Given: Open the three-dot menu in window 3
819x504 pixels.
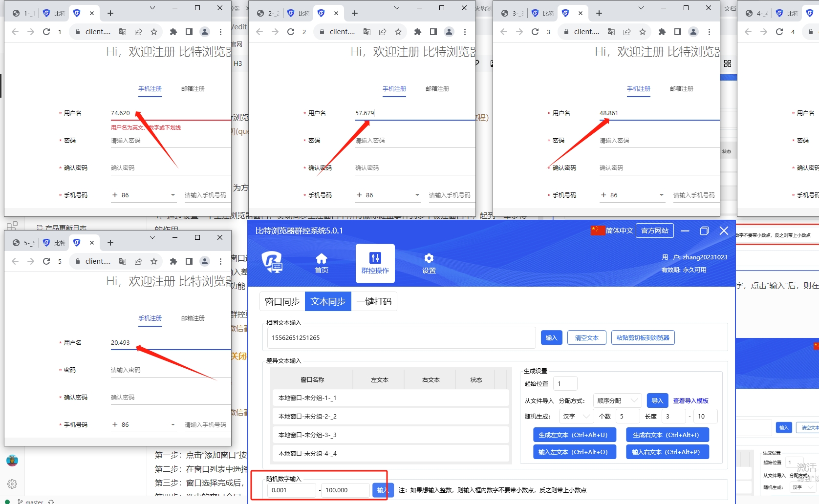Looking at the screenshot, I should 710,32.
